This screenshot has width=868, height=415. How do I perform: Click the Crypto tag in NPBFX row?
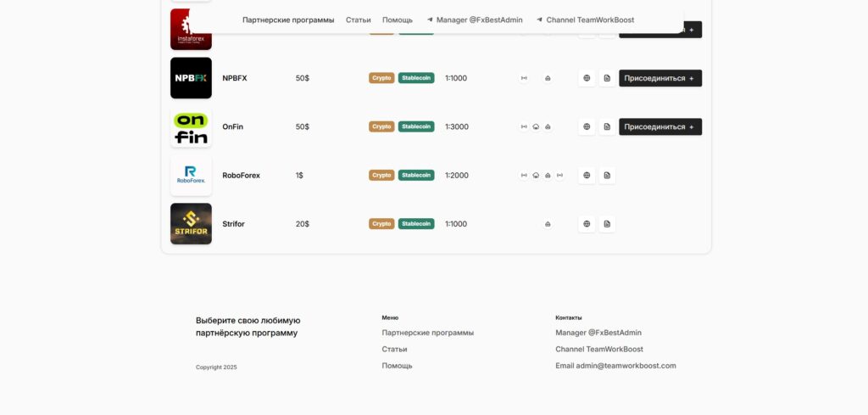pyautogui.click(x=381, y=78)
